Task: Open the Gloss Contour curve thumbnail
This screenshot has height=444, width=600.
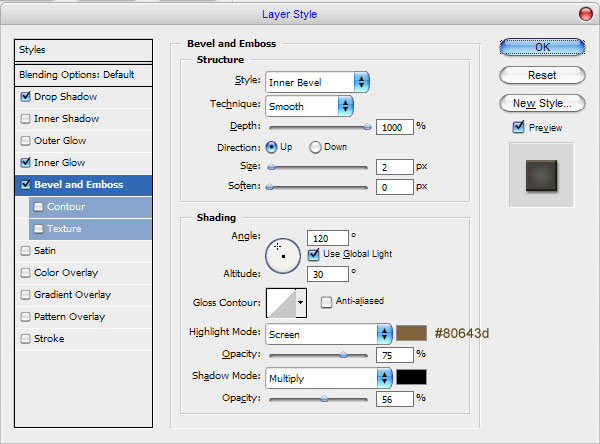Action: [x=281, y=303]
